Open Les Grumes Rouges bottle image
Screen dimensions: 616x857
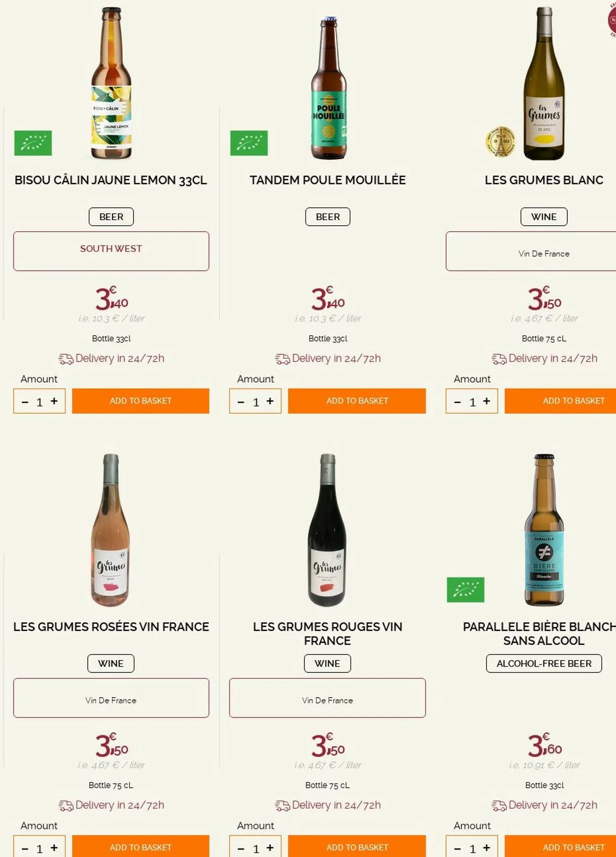pos(327,530)
